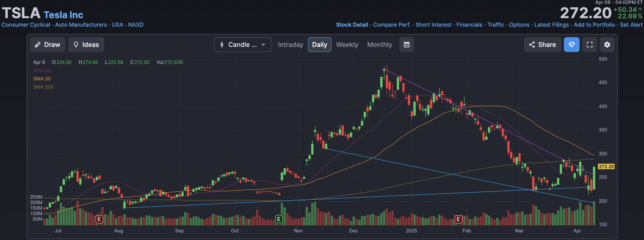Click the SMA 200 legend label
The height and width of the screenshot is (240, 644).
coord(43,87)
